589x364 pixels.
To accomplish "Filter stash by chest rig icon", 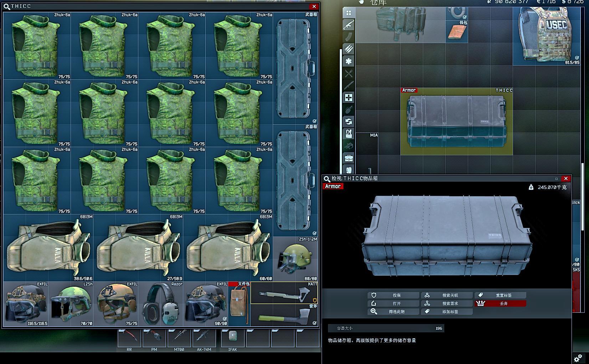I will point(349,134).
